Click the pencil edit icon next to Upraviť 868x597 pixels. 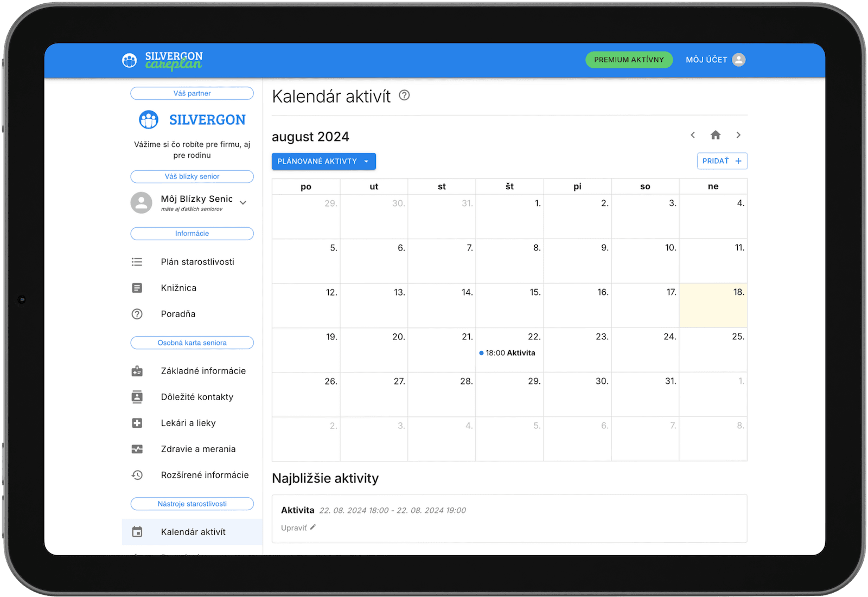(313, 527)
